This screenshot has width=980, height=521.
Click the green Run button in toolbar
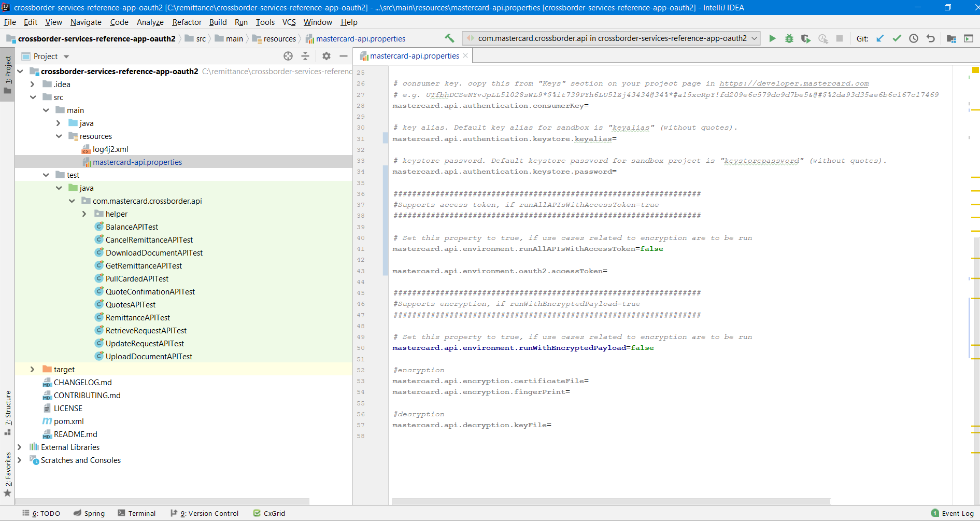click(772, 38)
